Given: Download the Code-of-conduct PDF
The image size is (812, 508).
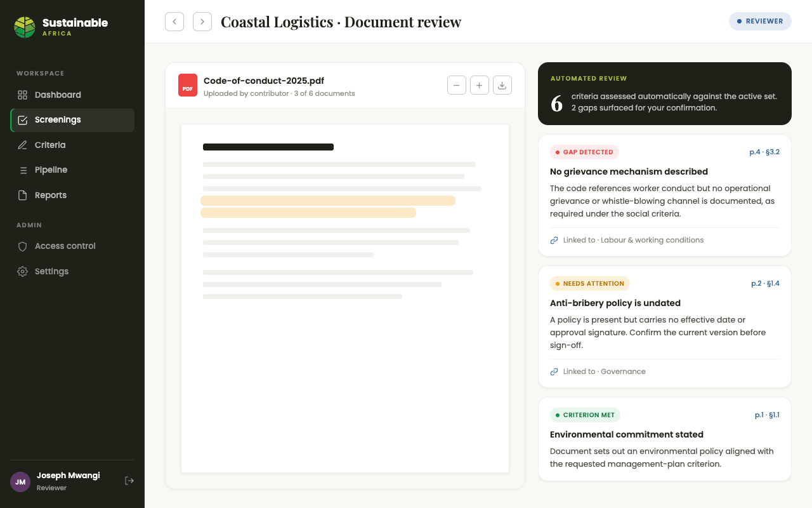Looking at the screenshot, I should [x=502, y=85].
